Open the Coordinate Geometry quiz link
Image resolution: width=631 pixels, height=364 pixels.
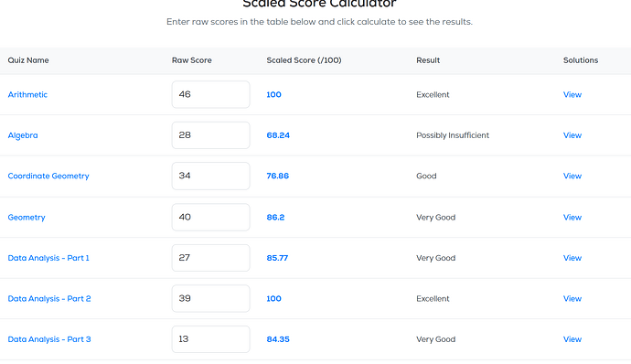point(48,176)
